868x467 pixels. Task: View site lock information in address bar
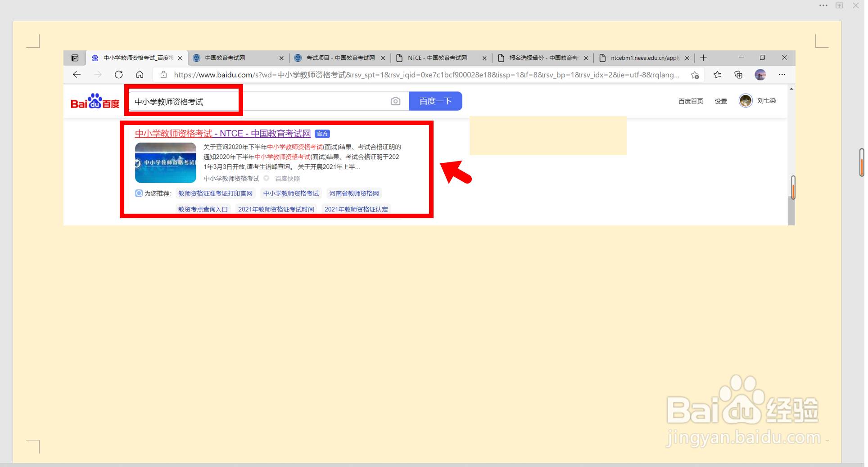pos(164,75)
